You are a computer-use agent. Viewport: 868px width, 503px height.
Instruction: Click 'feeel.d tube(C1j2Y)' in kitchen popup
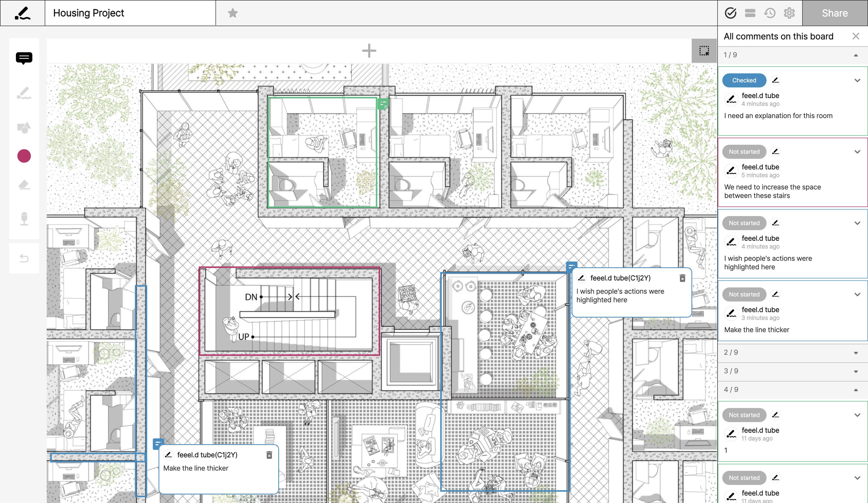pos(620,278)
